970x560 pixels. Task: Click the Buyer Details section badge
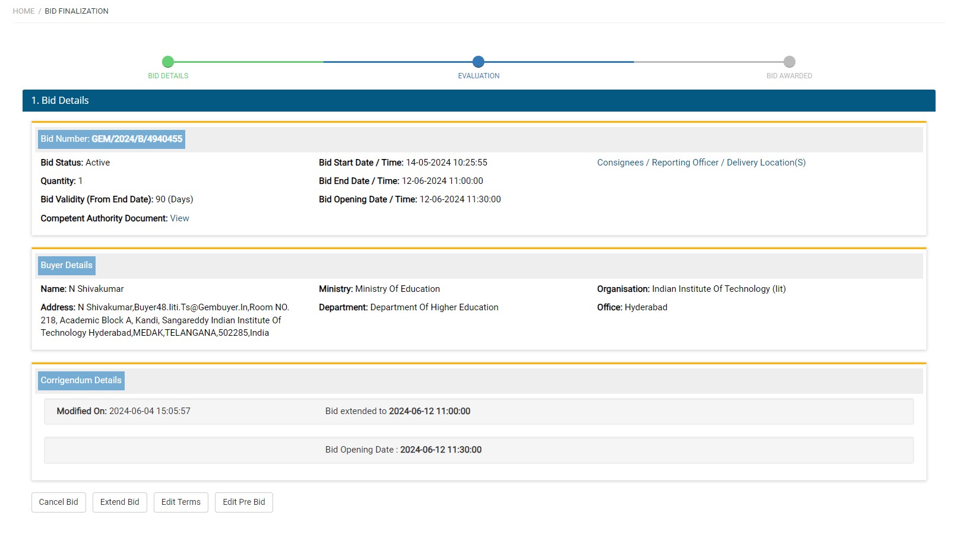click(x=66, y=266)
